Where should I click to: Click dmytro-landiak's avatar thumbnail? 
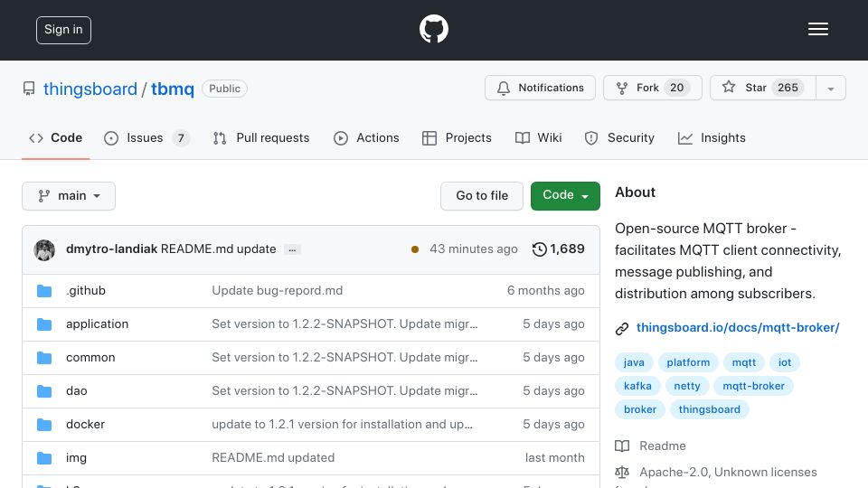(x=44, y=249)
